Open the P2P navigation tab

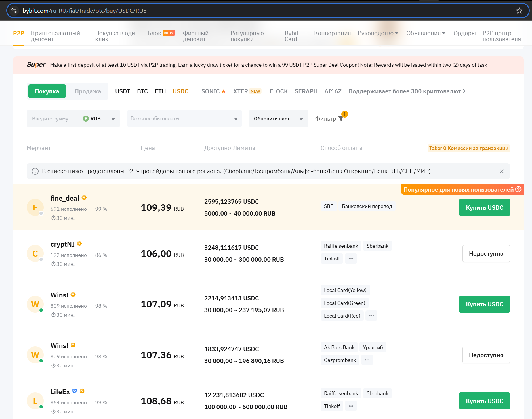(x=19, y=33)
